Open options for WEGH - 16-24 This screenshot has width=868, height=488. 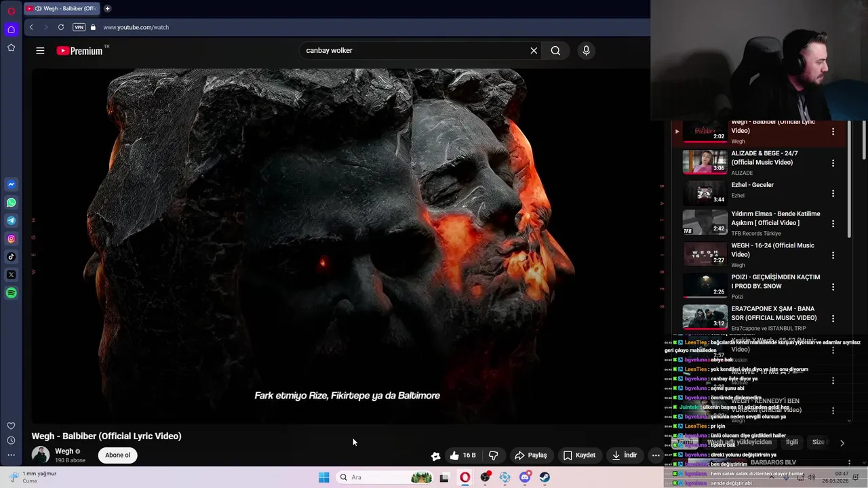(x=833, y=255)
